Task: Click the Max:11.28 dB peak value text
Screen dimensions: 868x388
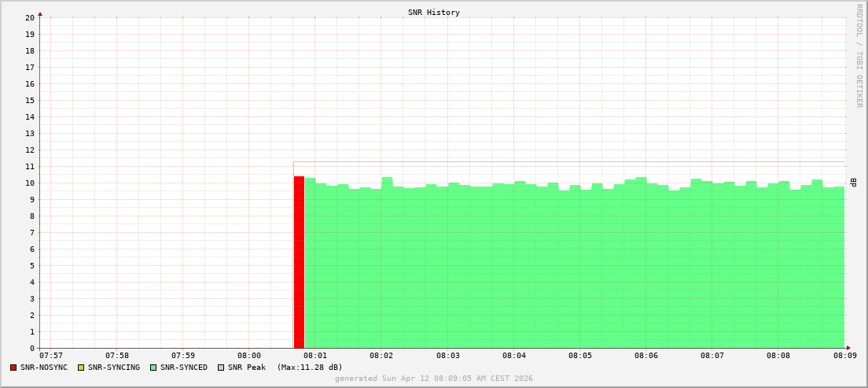Action: pos(310,368)
